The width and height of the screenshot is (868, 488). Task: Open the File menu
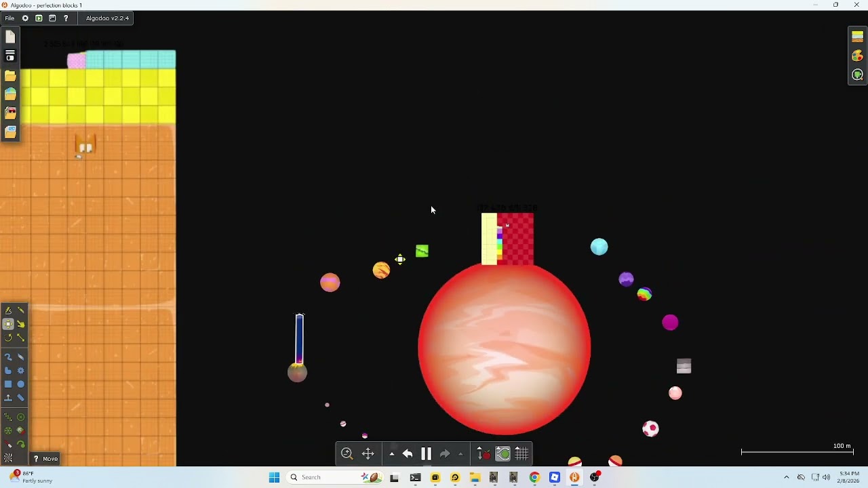(9, 18)
